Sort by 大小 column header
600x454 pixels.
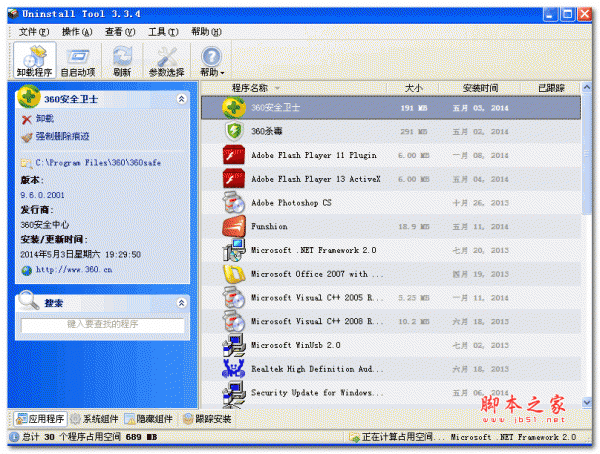coord(413,88)
